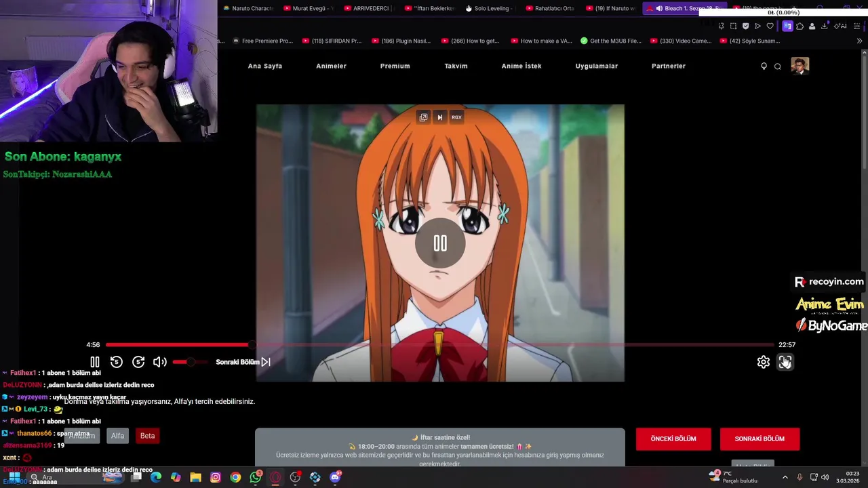Rewind the video 5 seconds
This screenshot has width=868, height=488.
116,362
